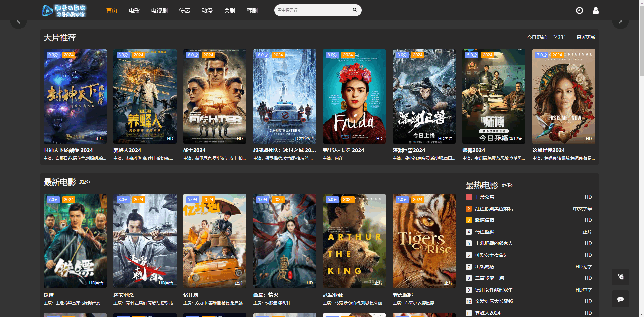Click the previous carousel arrow
Screen dimensions: 644x317
click(18, 22)
